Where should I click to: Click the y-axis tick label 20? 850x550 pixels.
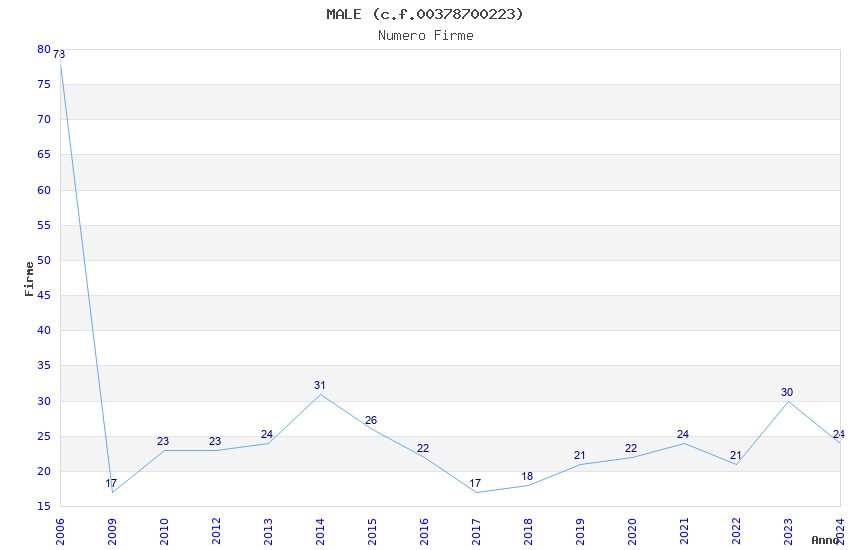click(44, 471)
